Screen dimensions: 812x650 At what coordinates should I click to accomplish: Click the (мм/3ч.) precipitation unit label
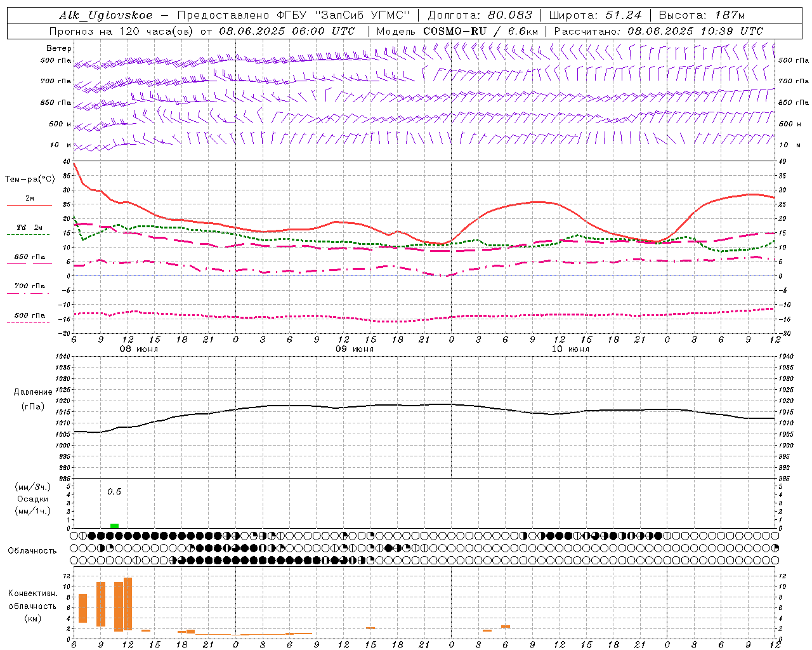pos(32,487)
